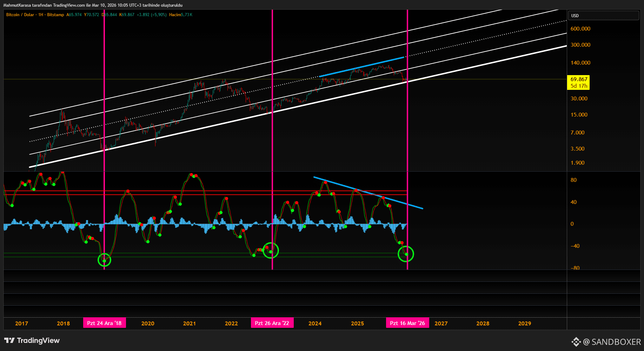Click the 7.000 price axis label
Screen dimensions: 644x351
(578, 133)
